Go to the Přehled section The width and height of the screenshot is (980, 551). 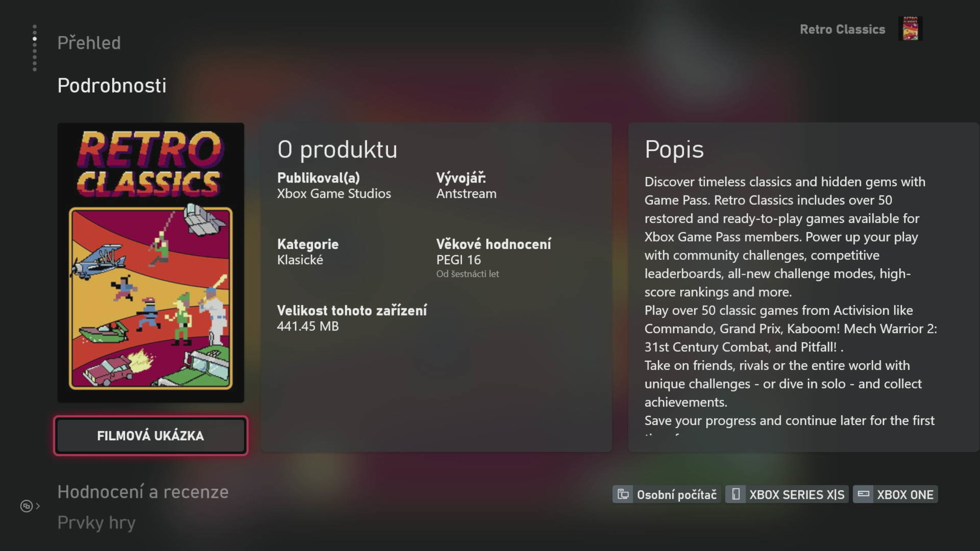(x=89, y=42)
